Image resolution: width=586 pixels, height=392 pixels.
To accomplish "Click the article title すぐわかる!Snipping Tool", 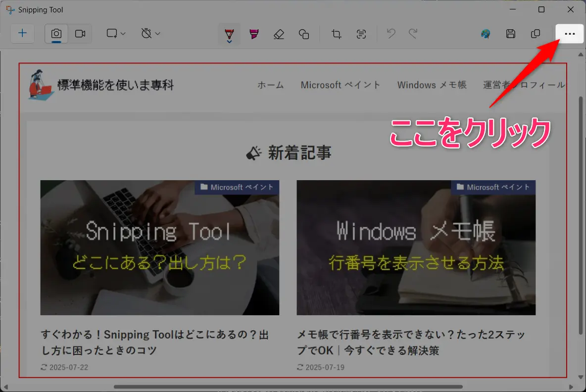I will pos(155,343).
